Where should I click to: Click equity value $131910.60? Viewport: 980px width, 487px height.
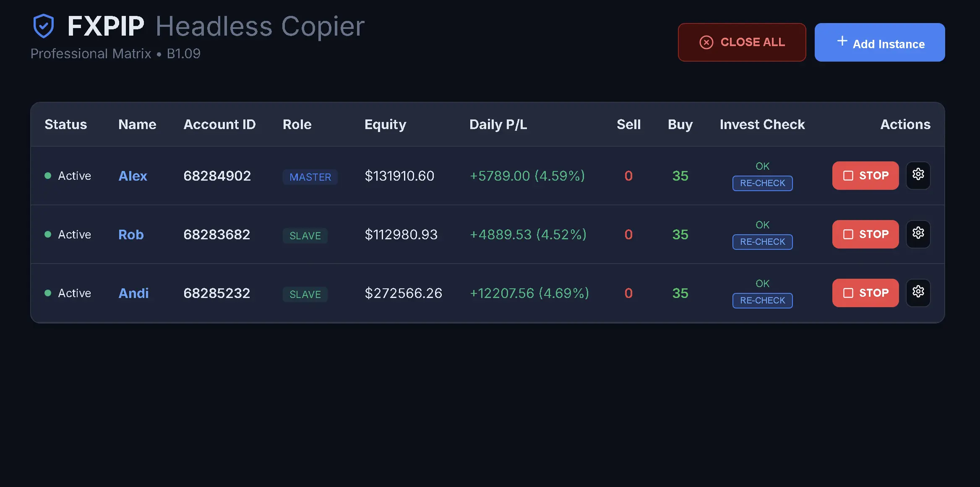click(x=399, y=176)
